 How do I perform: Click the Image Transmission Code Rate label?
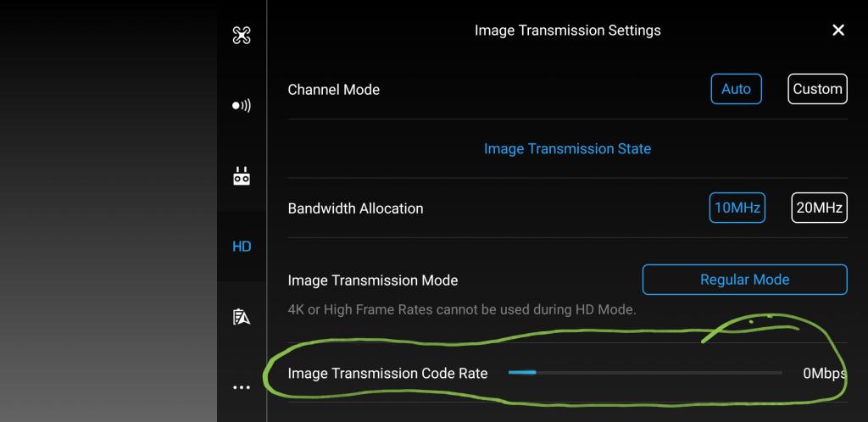387,373
